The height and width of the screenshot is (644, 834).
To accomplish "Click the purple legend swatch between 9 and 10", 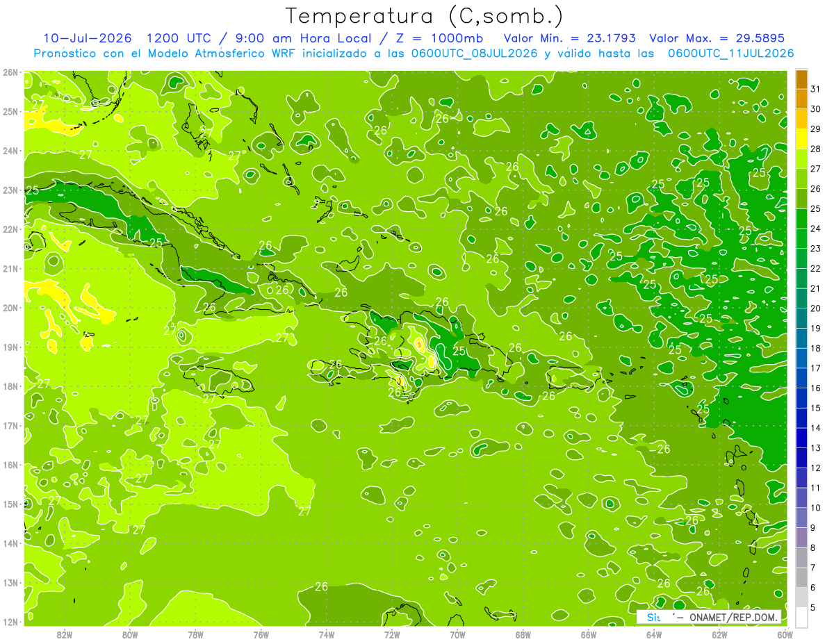I will (801, 518).
